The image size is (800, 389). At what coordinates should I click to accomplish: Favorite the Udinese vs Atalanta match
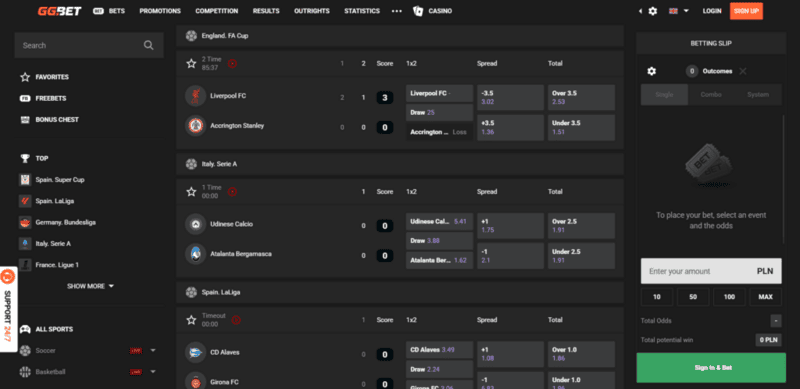191,192
